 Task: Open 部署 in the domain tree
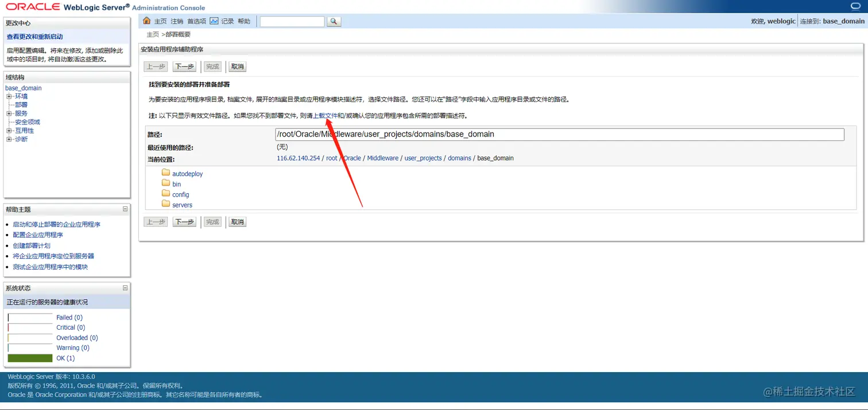[x=21, y=105]
